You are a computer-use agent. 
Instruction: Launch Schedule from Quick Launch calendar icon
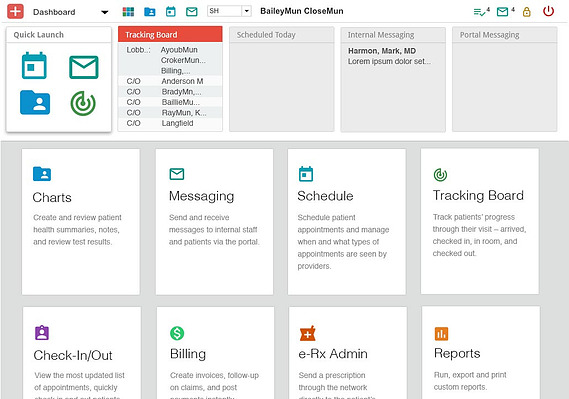[x=34, y=66]
